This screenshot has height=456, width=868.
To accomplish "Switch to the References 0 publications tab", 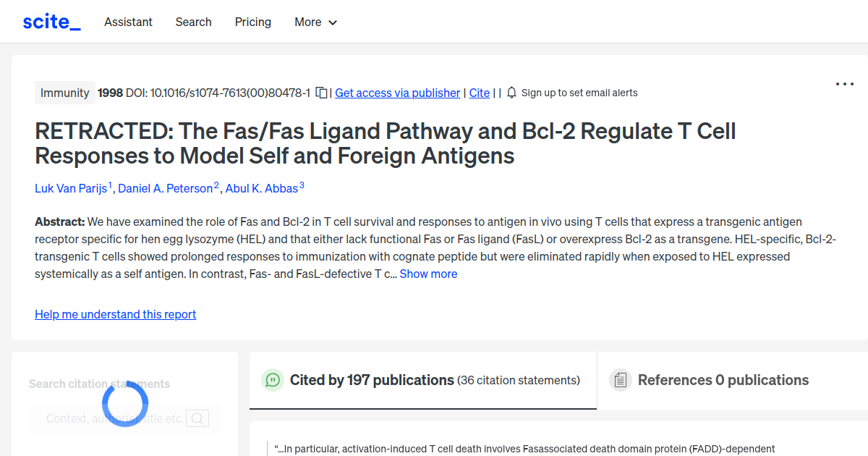I will 723,379.
